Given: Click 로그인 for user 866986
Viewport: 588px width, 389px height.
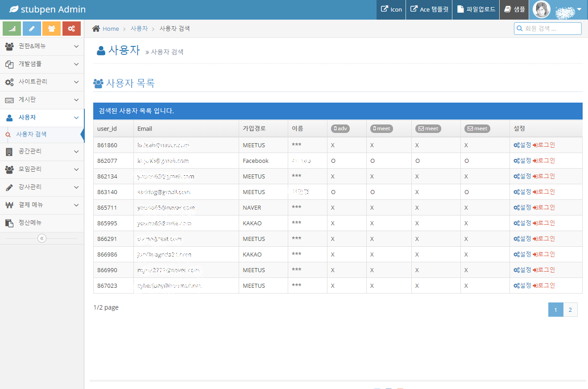Looking at the screenshot, I should click(x=544, y=254).
